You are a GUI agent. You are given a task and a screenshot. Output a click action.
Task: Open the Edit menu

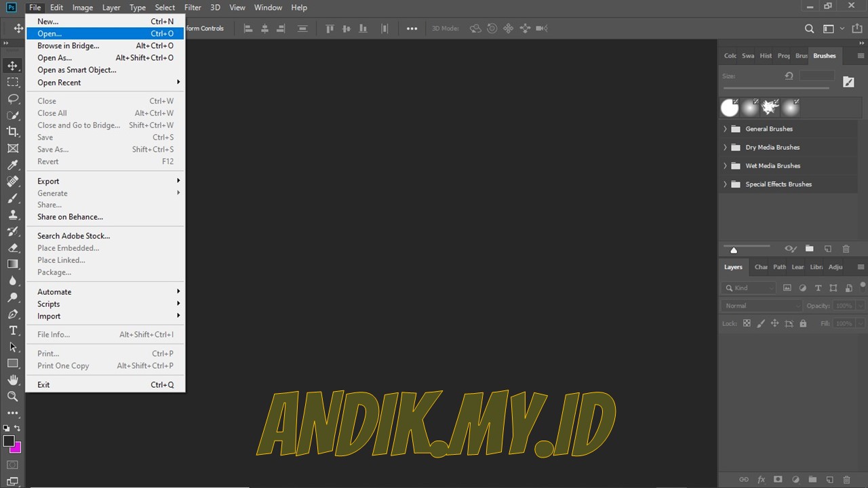(56, 7)
